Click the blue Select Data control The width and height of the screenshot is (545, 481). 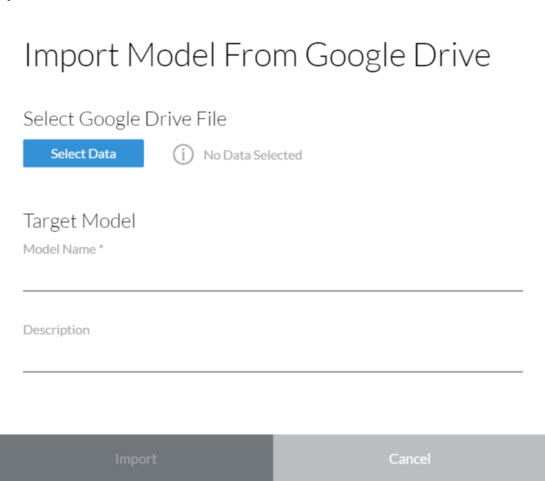(x=83, y=153)
